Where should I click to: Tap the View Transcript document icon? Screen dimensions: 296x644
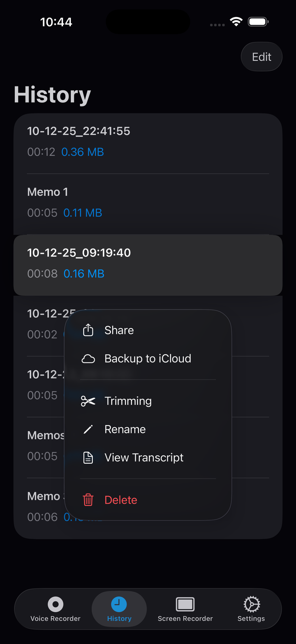[88, 458]
